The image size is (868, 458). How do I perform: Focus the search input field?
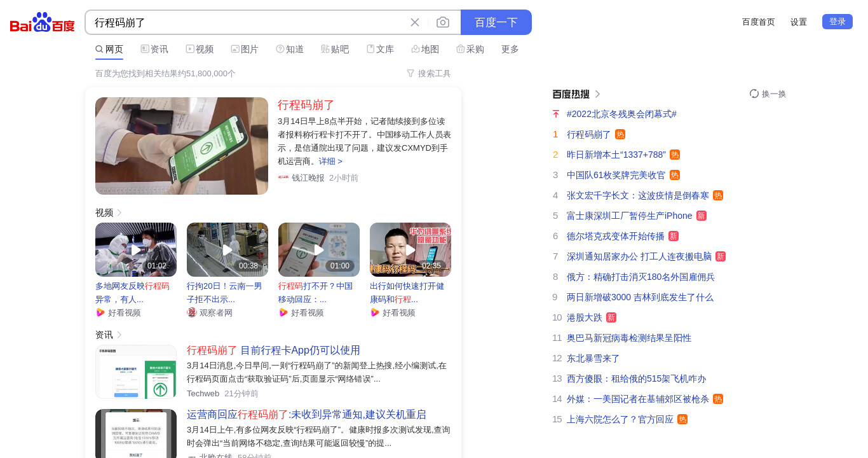coord(248,22)
